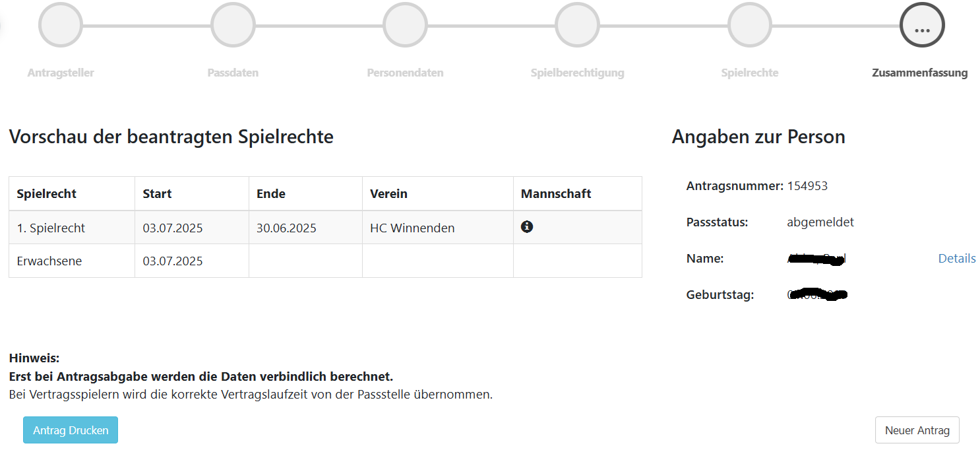Select the Erwachsene table row

pyautogui.click(x=49, y=261)
